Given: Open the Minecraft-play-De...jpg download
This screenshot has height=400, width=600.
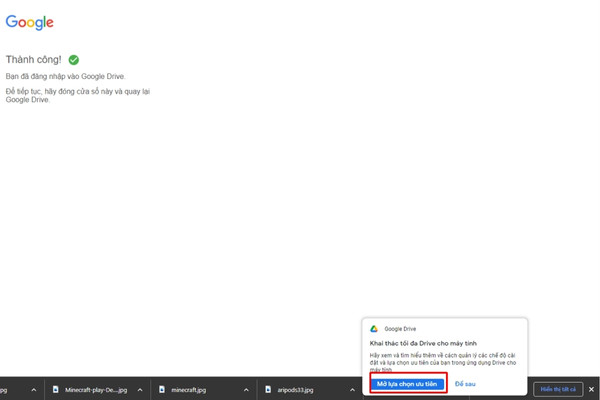Looking at the screenshot, I should coord(96,390).
